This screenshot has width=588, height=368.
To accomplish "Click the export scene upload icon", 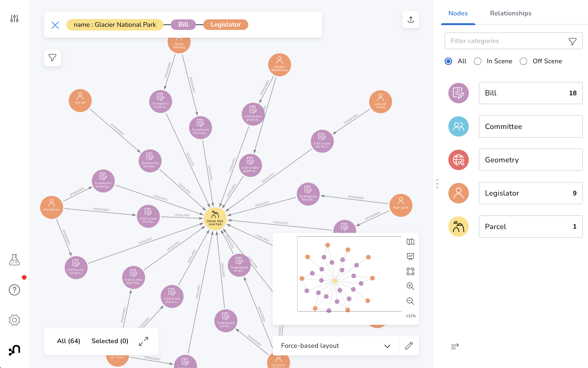I will click(410, 19).
